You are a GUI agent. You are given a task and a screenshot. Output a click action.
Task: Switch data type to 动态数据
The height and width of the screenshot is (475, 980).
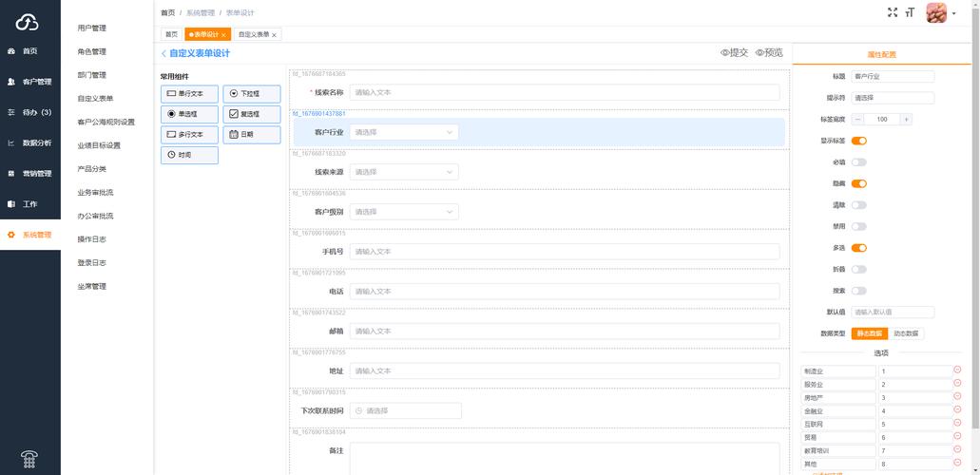pos(906,333)
